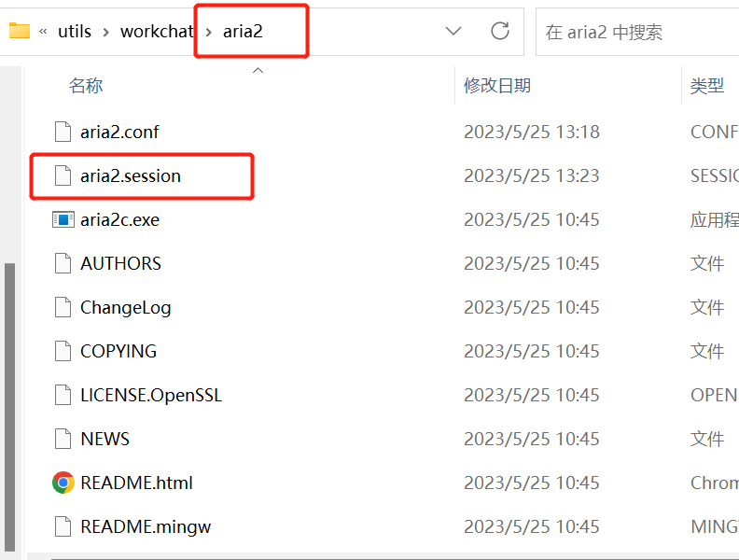Sort files by the 类型 column header

tap(707, 85)
